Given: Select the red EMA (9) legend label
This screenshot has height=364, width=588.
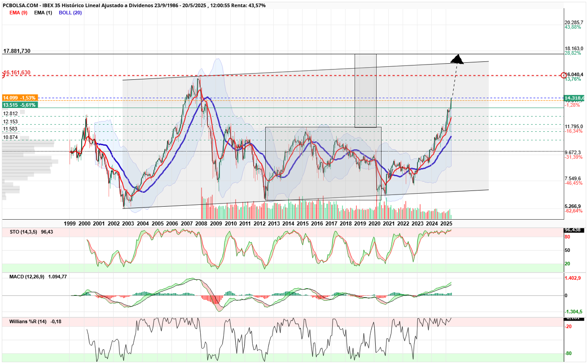Looking at the screenshot, I should (x=18, y=13).
